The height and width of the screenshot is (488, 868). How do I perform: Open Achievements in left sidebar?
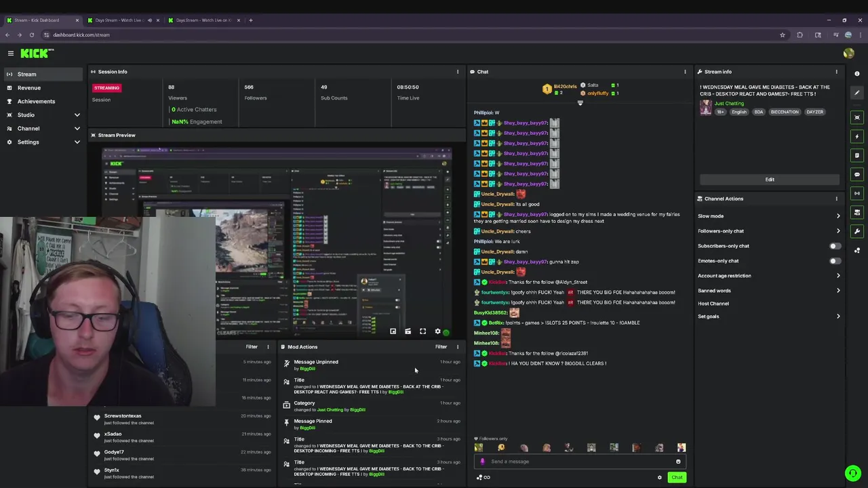tap(43, 102)
